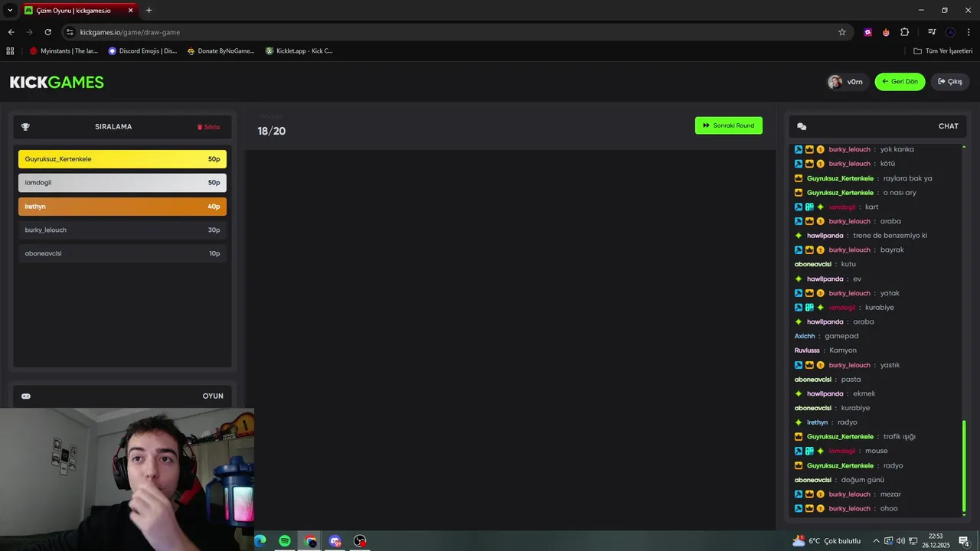Click the weather widget 6°C Çok bulutlu
Viewport: 980px width, 551px height.
(827, 541)
